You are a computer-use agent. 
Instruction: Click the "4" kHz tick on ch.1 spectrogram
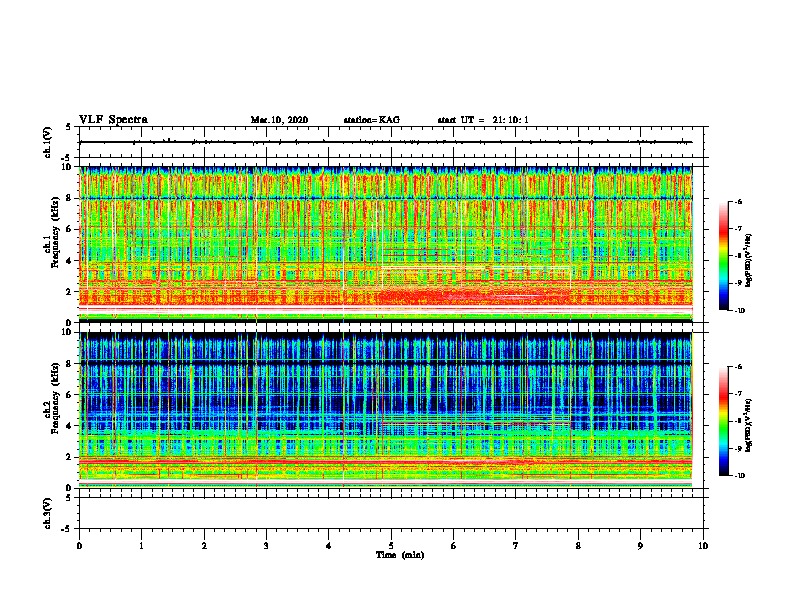point(69,261)
